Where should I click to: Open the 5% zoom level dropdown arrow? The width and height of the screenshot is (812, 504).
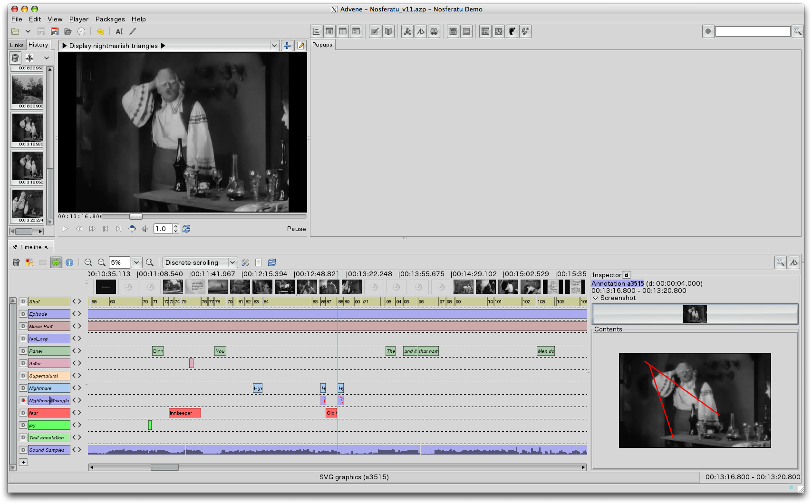pos(136,262)
